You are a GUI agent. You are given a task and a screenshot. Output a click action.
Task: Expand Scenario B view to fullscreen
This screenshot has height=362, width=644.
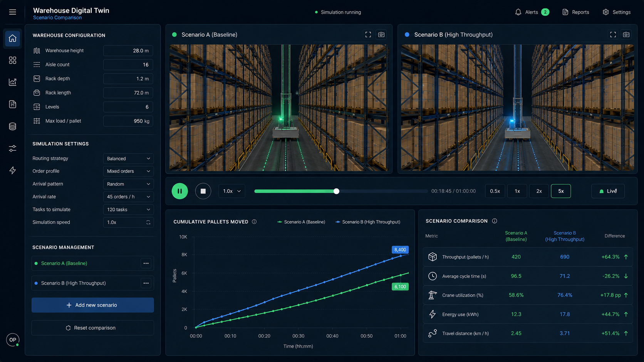(x=613, y=35)
